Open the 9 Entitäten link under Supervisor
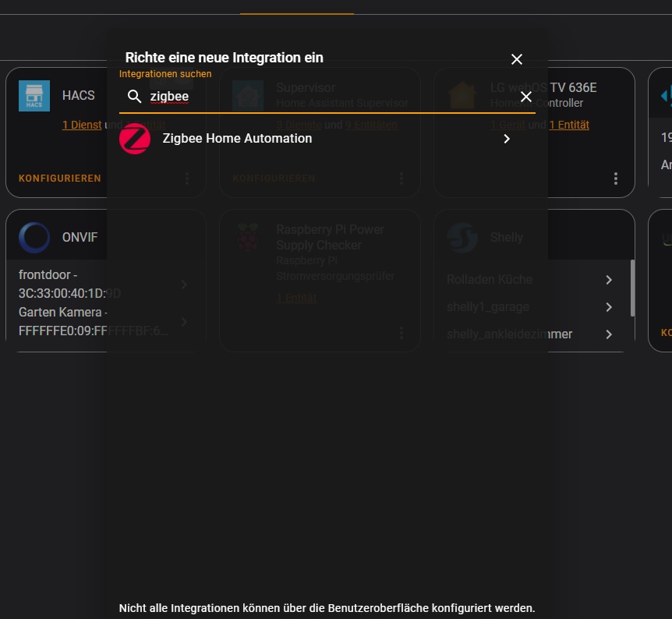 click(371, 125)
